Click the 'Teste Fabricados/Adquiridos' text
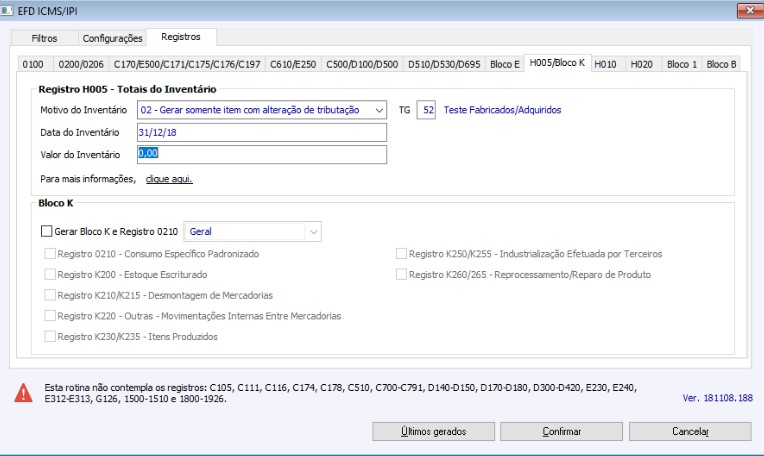This screenshot has height=456, width=764. (502, 110)
